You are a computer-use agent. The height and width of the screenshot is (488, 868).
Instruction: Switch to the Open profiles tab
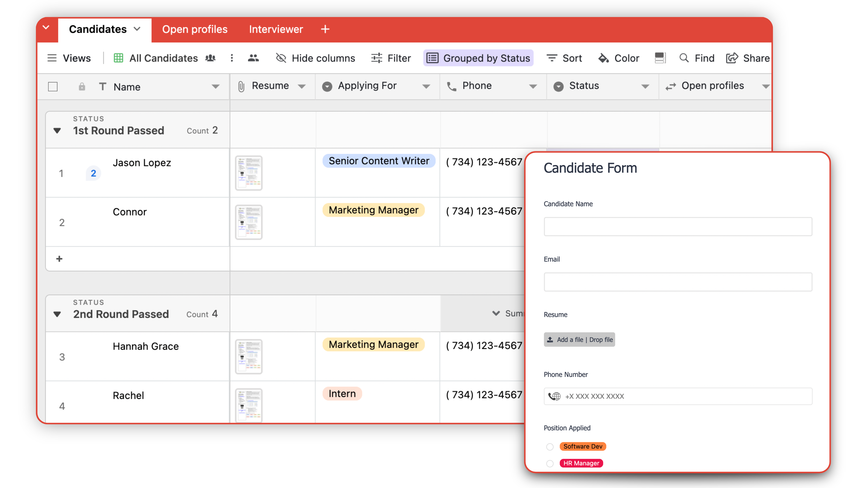point(195,29)
